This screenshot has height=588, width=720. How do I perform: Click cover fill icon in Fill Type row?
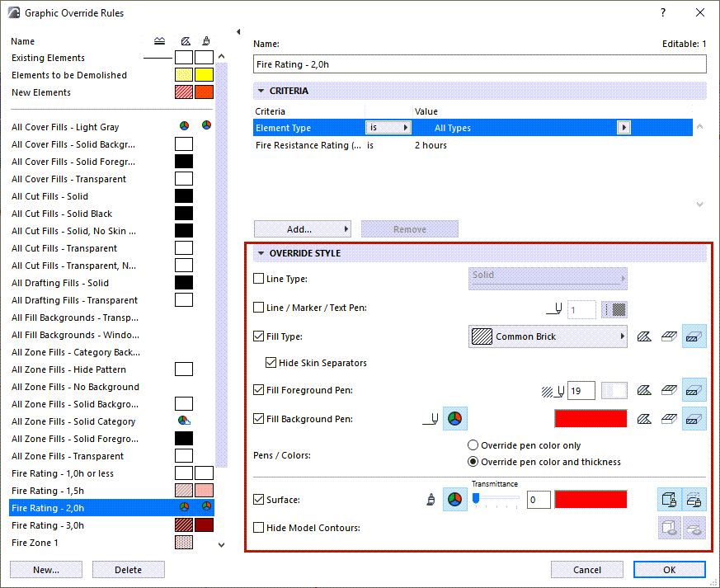tap(669, 336)
